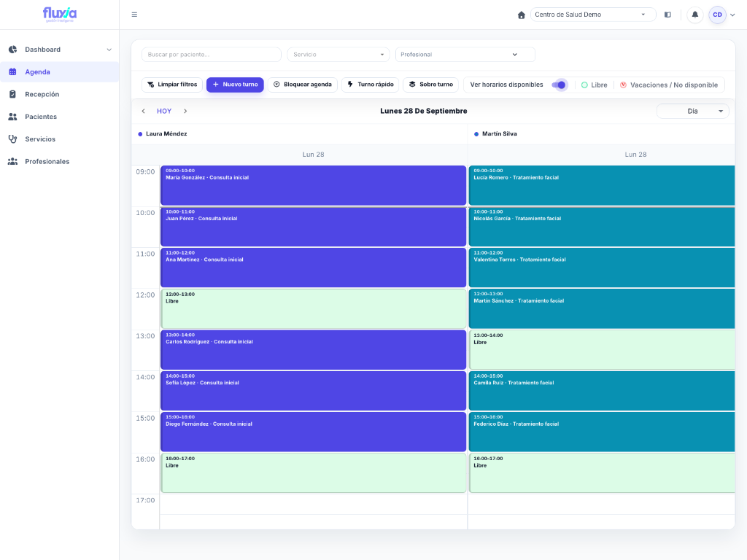Open Federico Díaz 15:00 appointment

pyautogui.click(x=602, y=432)
